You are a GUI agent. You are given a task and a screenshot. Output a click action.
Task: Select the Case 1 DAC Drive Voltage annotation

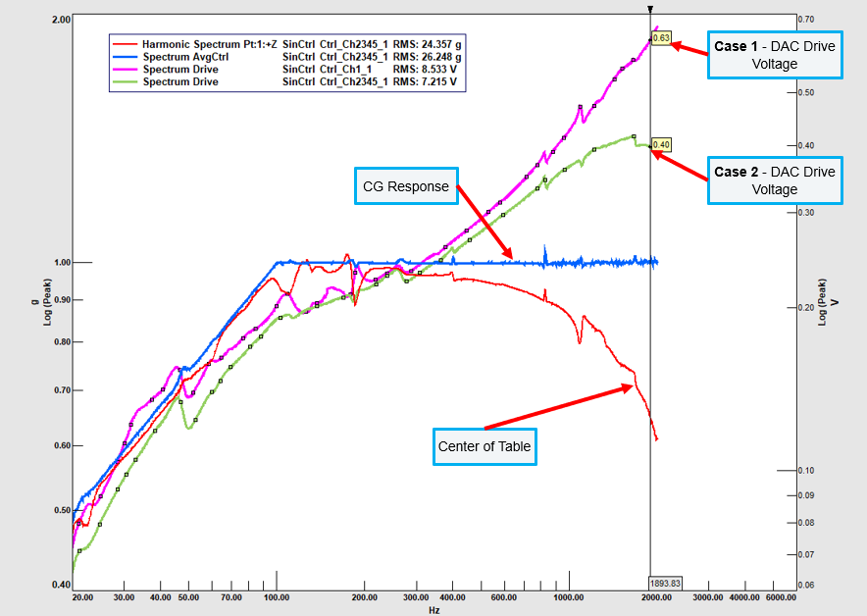tap(775, 54)
